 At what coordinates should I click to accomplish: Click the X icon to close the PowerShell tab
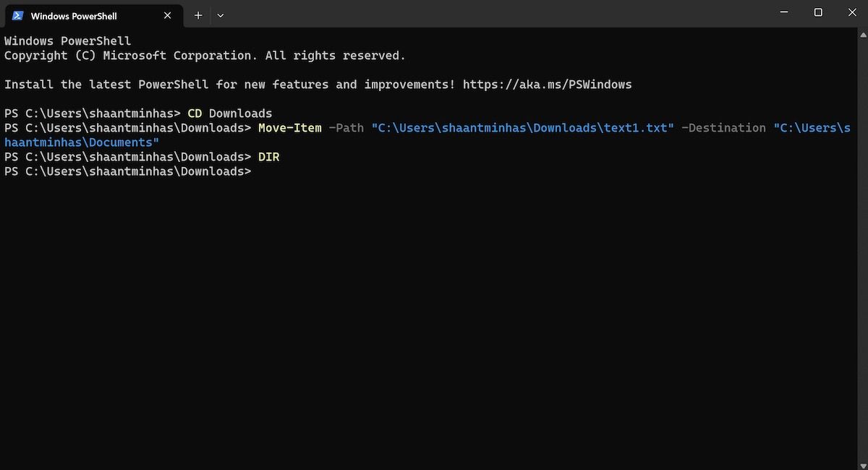(x=167, y=15)
